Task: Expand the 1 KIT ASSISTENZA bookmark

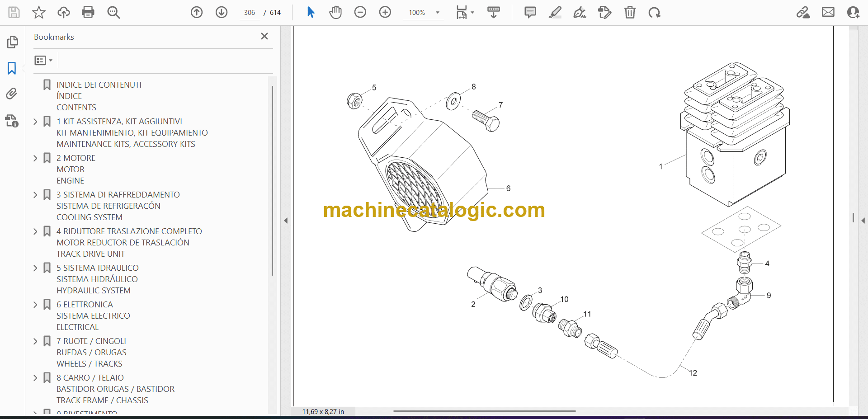Action: pos(35,122)
